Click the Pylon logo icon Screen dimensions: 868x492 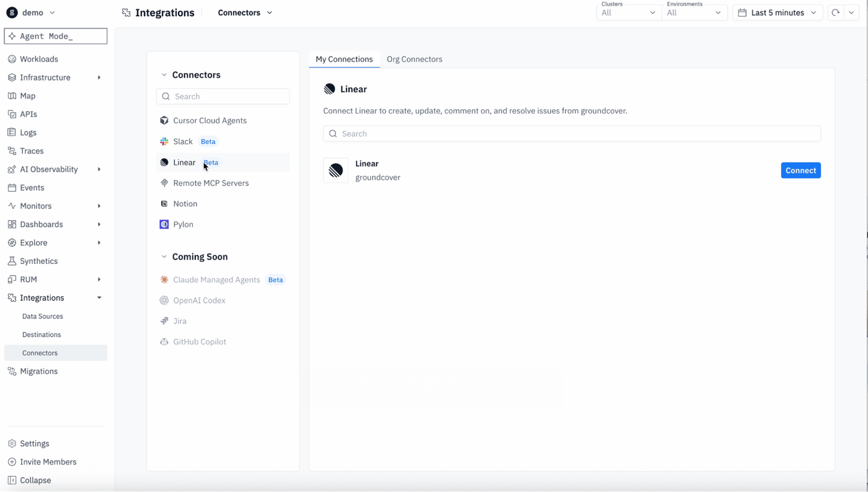click(164, 224)
